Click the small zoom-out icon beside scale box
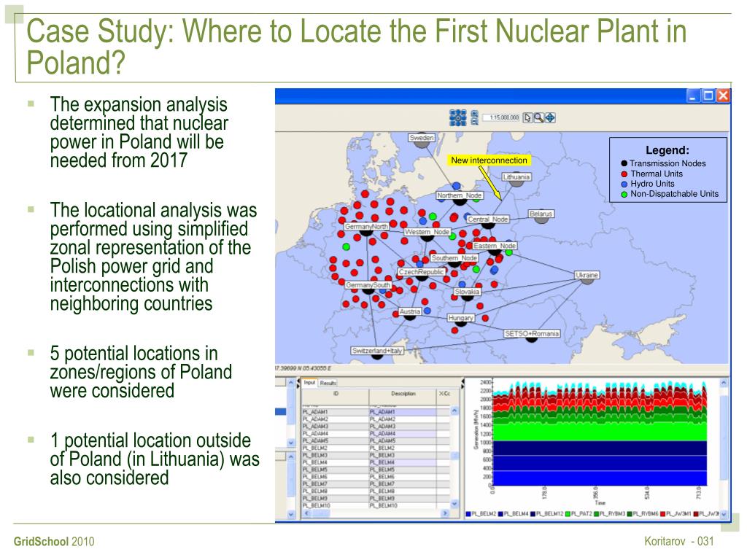747x560 pixels. click(474, 122)
